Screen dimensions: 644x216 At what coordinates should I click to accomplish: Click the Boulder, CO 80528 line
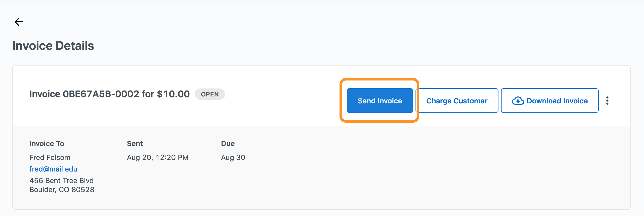pos(62,190)
